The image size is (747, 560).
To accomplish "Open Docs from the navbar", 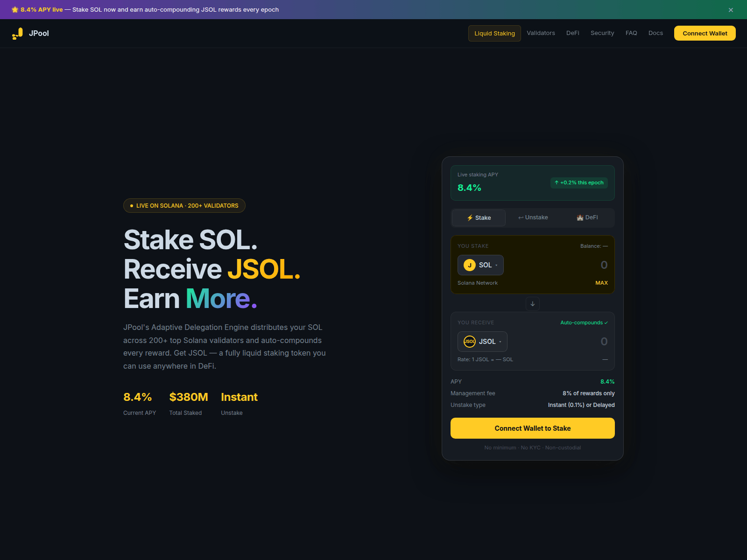I will tap(655, 33).
